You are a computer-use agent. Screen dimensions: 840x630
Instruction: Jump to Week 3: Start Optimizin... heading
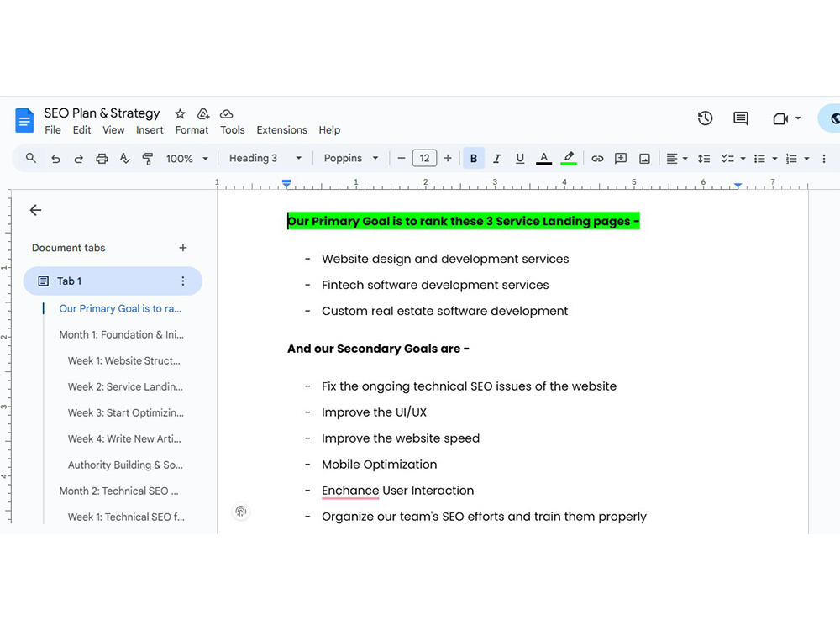(x=125, y=412)
